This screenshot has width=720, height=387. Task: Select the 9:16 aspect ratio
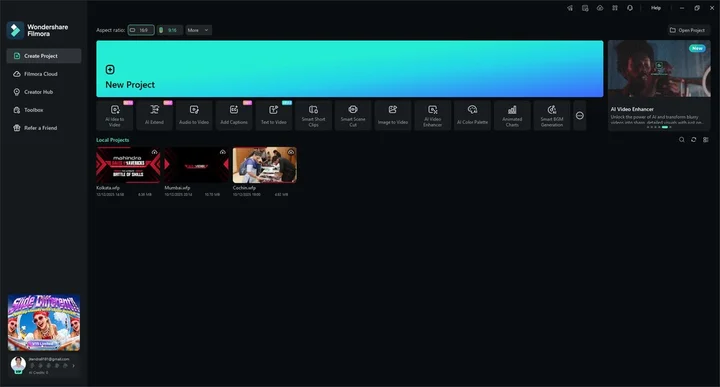(x=169, y=30)
